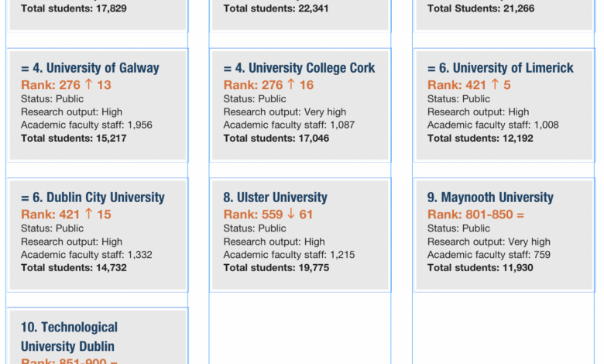604x364 pixels.
Task: Click up arrow in Limerick's rank
Action: [x=495, y=84]
